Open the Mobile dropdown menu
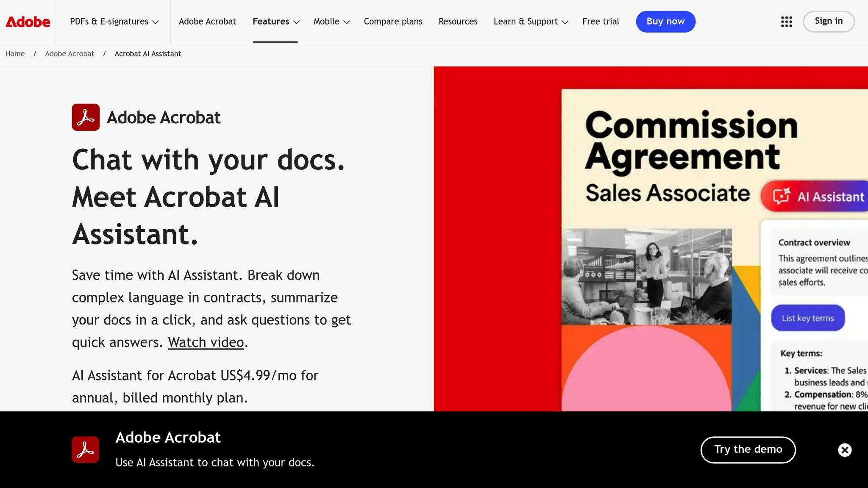The height and width of the screenshot is (488, 868). click(331, 22)
